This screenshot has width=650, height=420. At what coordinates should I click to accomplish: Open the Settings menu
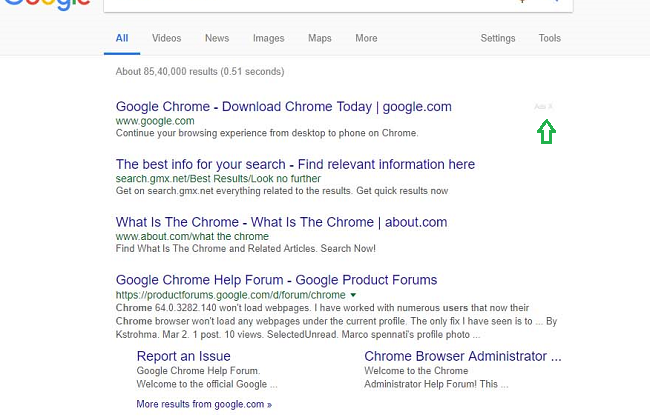(498, 39)
